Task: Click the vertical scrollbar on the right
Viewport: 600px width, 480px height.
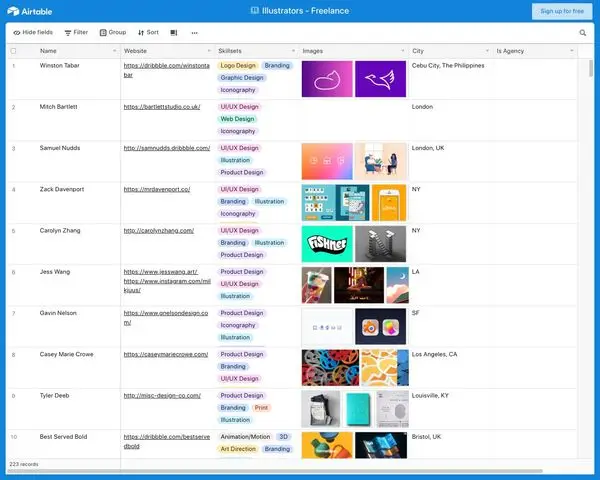Action: [x=591, y=68]
